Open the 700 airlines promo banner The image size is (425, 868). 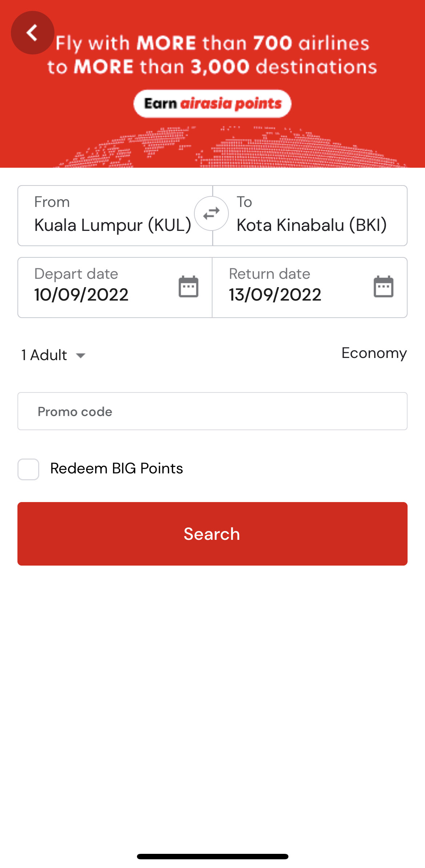[x=212, y=84]
